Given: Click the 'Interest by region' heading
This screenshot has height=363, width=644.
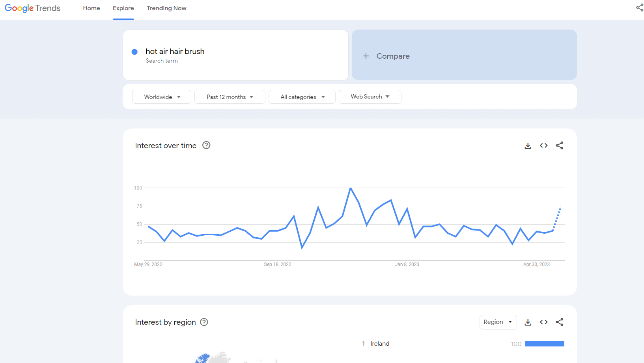Looking at the screenshot, I should coord(165,322).
